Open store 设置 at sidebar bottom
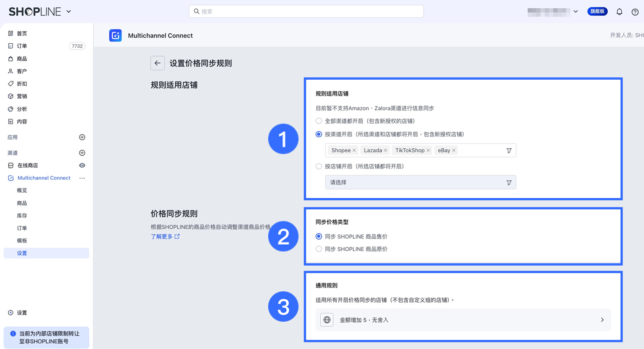This screenshot has height=349, width=644. [x=22, y=313]
